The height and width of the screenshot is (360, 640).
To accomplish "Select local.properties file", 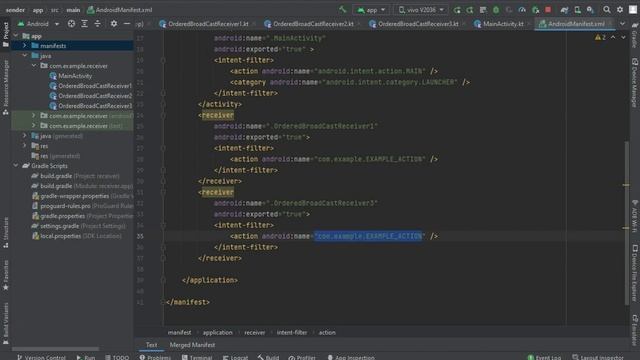I will pyautogui.click(x=76, y=236).
